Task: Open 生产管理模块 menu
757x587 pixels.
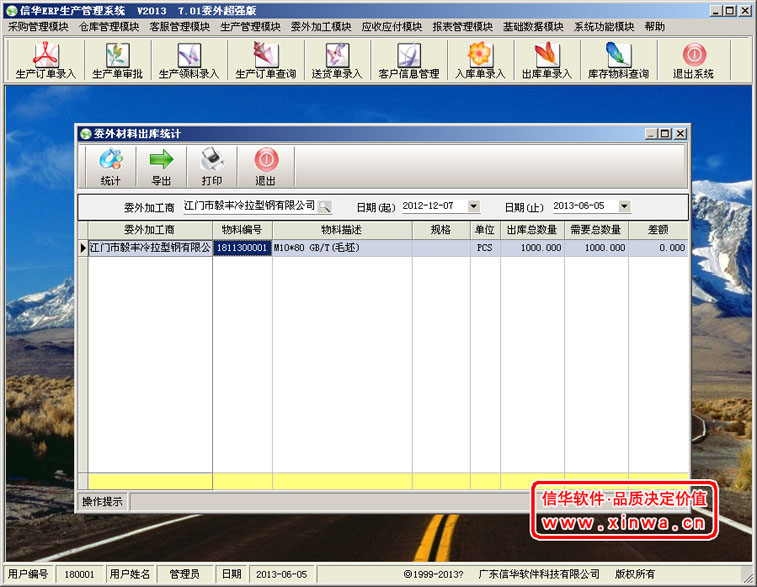Action: (250, 27)
